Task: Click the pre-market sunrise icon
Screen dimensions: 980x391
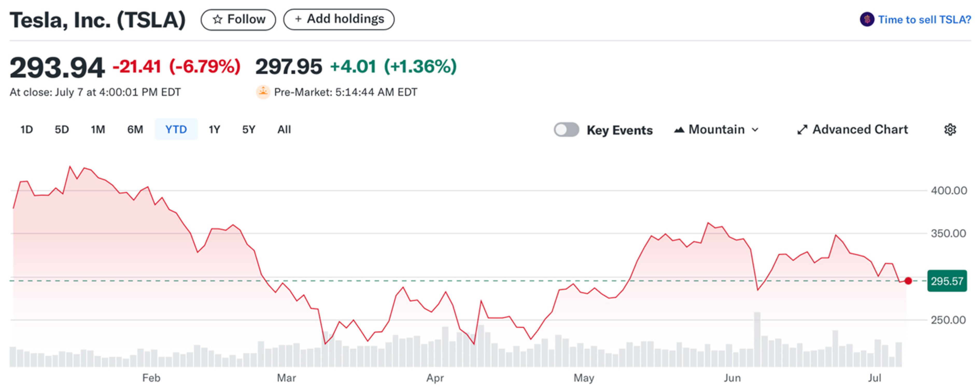Action: [x=263, y=92]
